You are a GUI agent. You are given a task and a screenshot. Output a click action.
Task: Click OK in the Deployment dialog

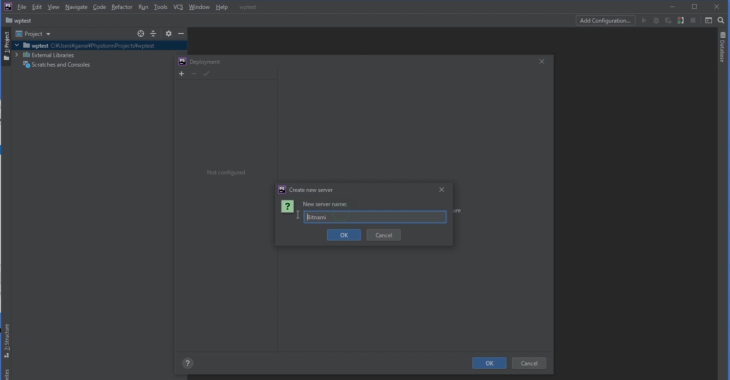click(x=489, y=363)
